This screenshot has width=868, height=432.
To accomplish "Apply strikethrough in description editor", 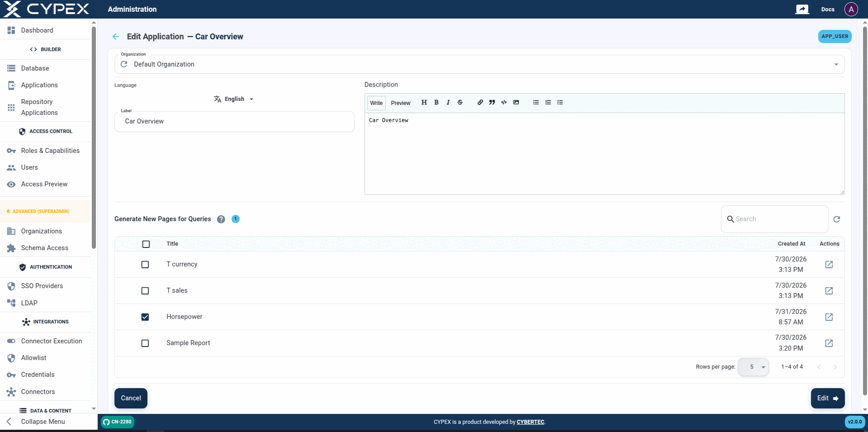I will click(460, 102).
